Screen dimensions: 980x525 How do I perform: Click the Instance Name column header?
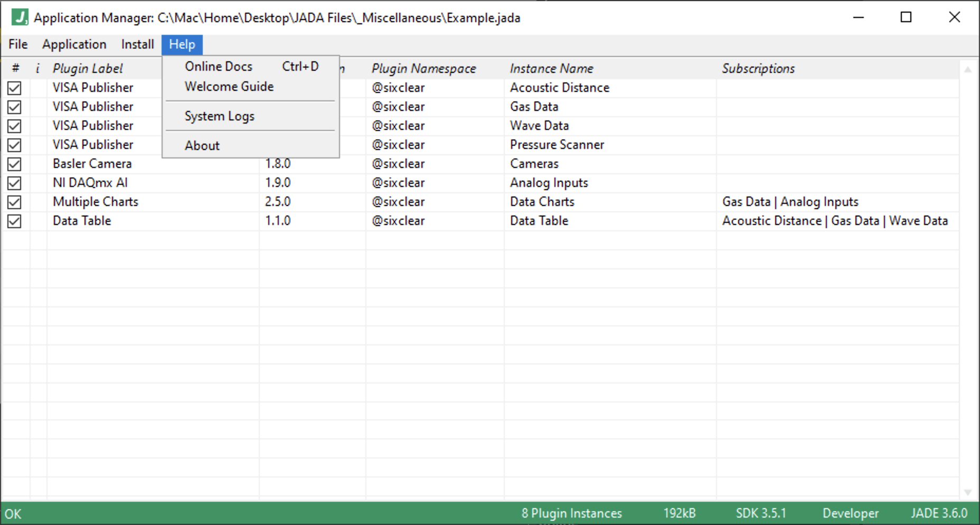click(x=552, y=69)
